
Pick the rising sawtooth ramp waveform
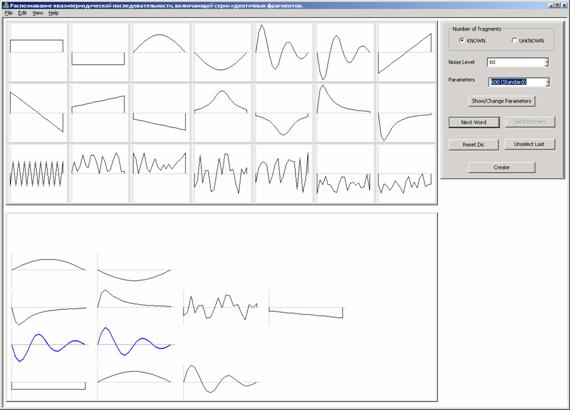[x=405, y=52]
